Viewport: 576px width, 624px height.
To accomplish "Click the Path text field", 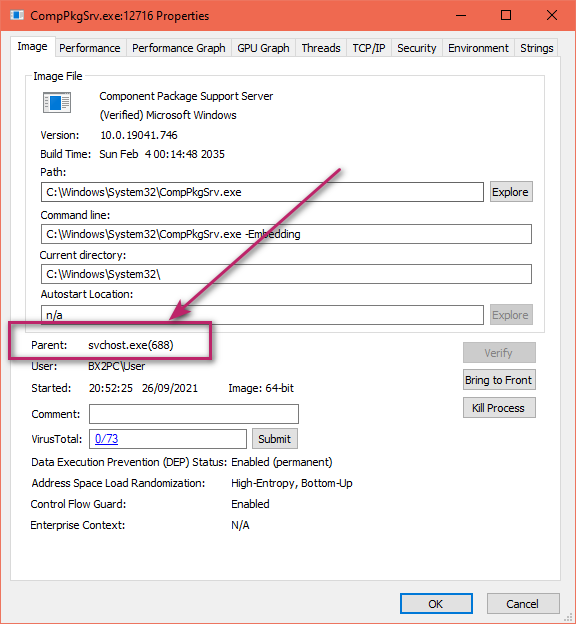I will point(262,192).
